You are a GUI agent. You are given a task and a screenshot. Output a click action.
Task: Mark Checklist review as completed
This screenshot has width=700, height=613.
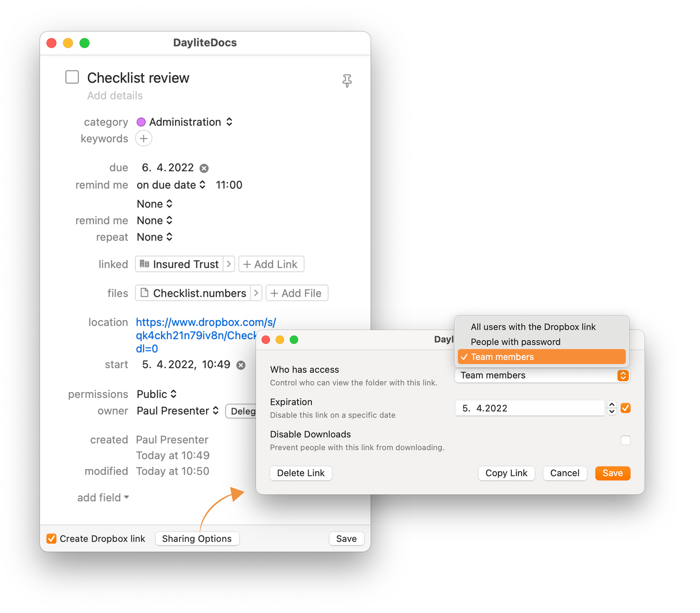[x=72, y=77]
